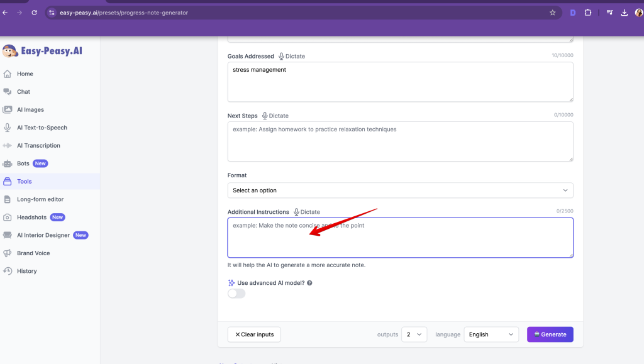Screen dimensions: 644x364
Task: Open History in the sidebar
Action: pyautogui.click(x=26, y=271)
